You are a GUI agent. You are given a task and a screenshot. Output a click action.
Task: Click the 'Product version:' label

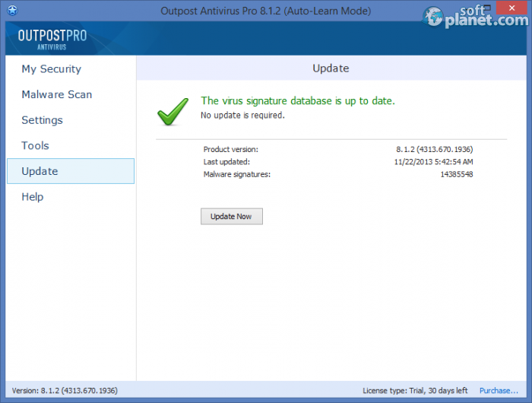pos(231,149)
